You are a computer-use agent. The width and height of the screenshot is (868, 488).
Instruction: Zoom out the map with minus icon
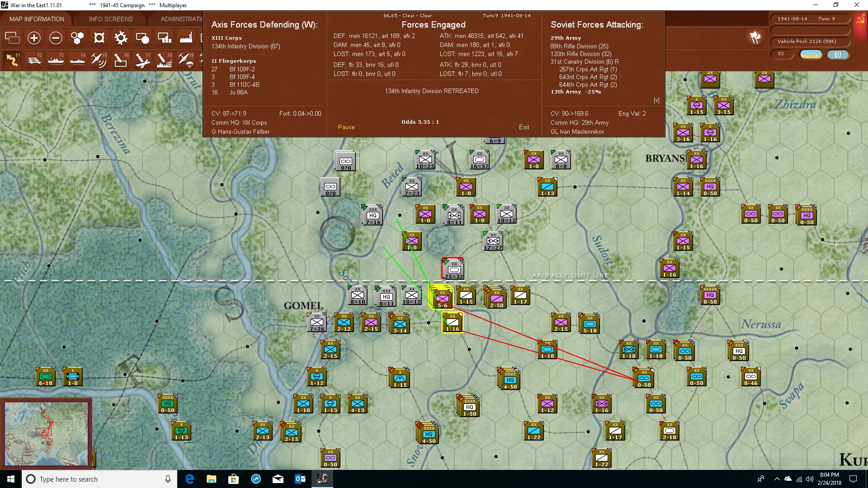(x=56, y=38)
